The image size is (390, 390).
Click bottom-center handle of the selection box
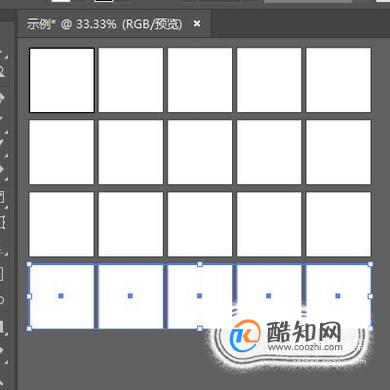(200, 329)
